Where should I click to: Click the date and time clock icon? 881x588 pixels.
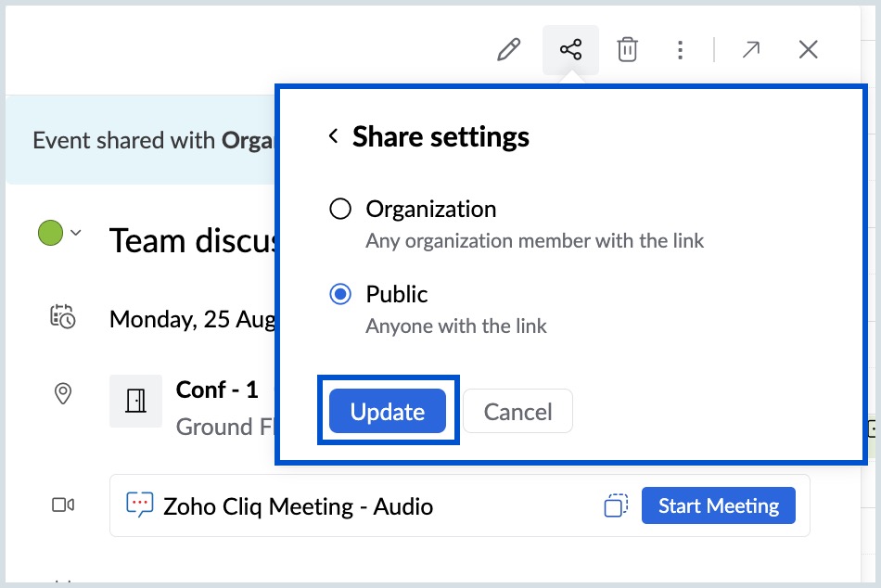coord(62,316)
